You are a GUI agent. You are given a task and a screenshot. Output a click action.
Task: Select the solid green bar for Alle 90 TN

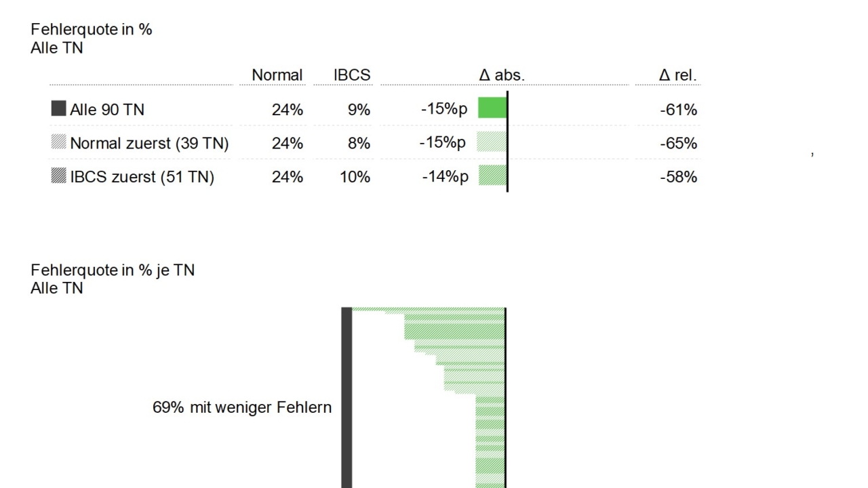tap(492, 108)
